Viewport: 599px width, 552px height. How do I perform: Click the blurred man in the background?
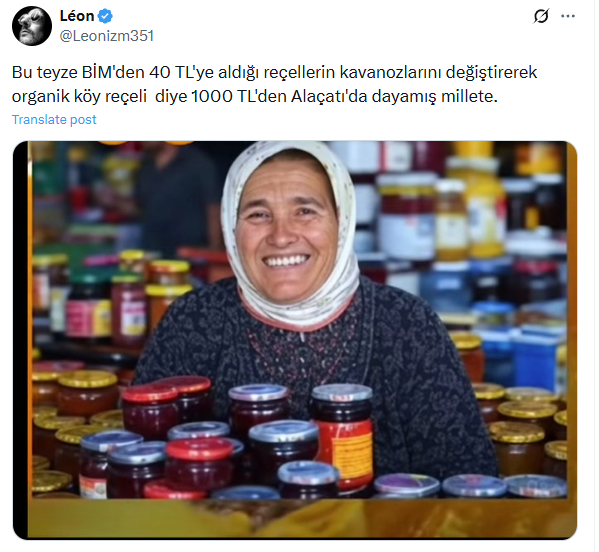tap(176, 199)
